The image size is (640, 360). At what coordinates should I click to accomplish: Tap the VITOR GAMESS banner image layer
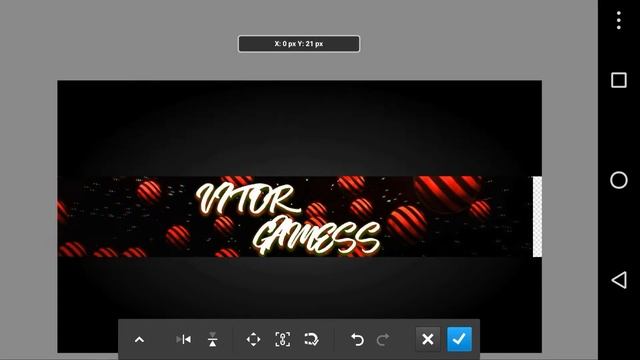tap(295, 217)
